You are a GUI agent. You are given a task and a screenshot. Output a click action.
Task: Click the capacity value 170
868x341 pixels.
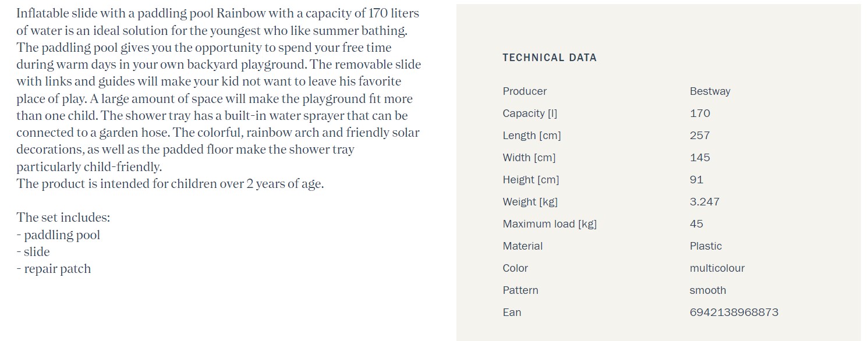(700, 113)
